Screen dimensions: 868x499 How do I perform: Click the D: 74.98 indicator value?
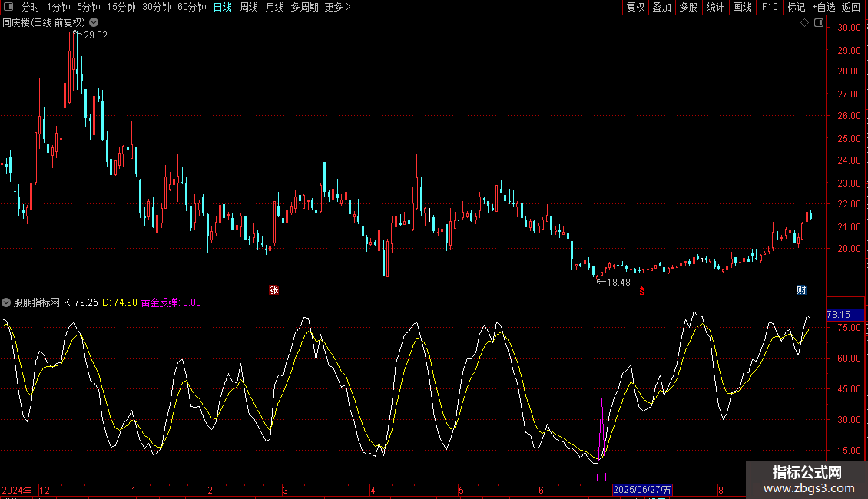click(120, 302)
